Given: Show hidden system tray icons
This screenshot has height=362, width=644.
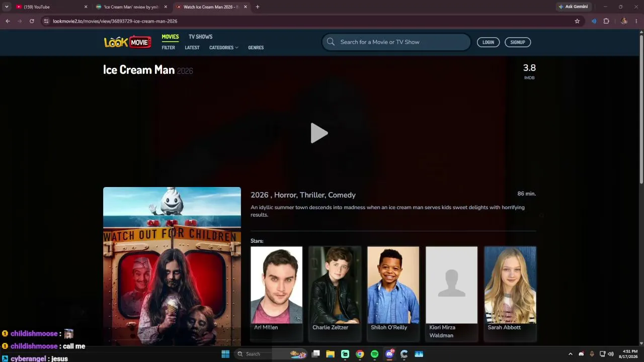Looking at the screenshot, I should [570, 354].
